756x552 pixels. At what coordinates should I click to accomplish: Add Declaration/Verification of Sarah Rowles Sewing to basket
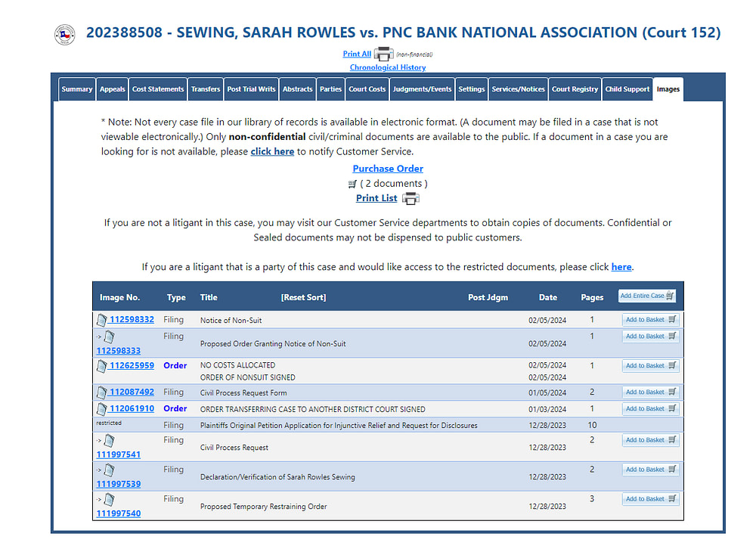pos(650,470)
